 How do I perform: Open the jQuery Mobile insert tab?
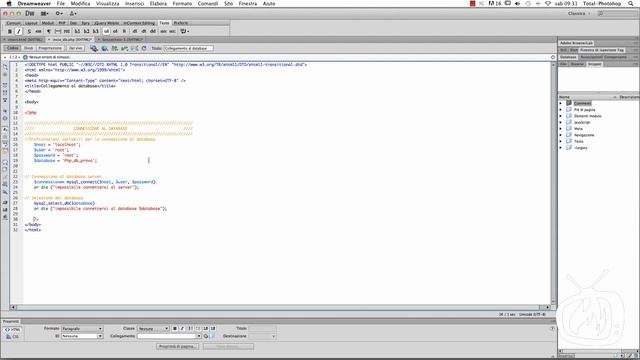tap(107, 23)
